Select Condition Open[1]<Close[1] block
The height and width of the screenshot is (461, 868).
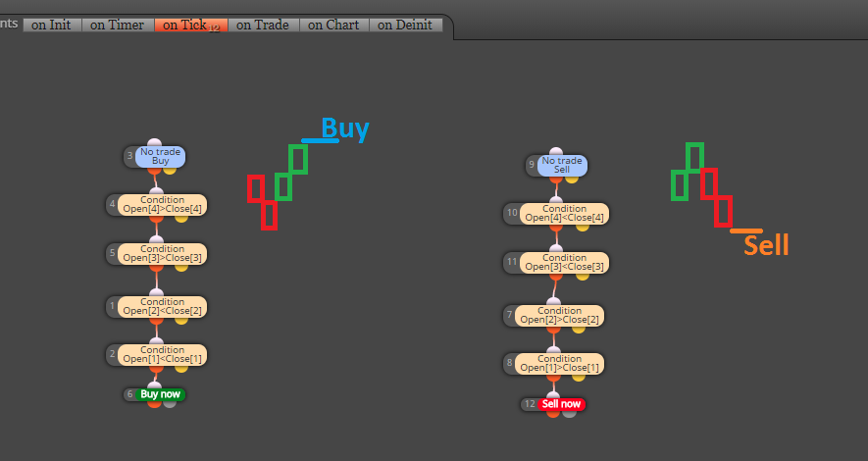162,354
